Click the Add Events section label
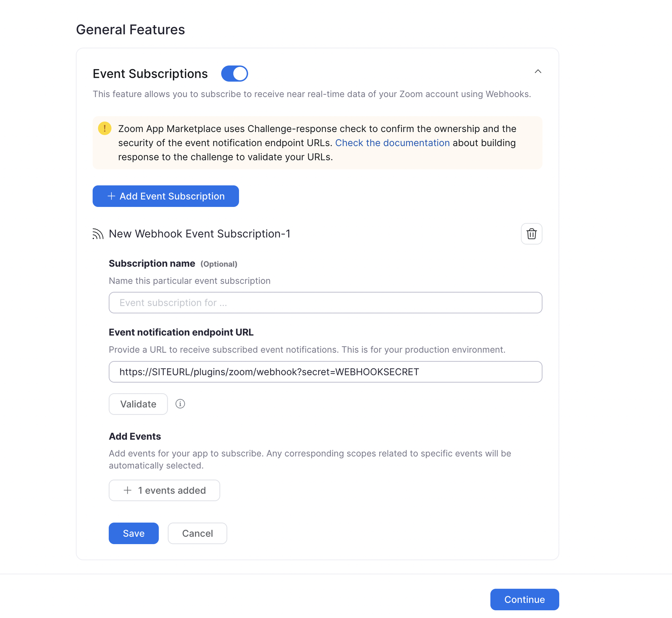Viewport: 672px width, 618px height. pos(135,436)
